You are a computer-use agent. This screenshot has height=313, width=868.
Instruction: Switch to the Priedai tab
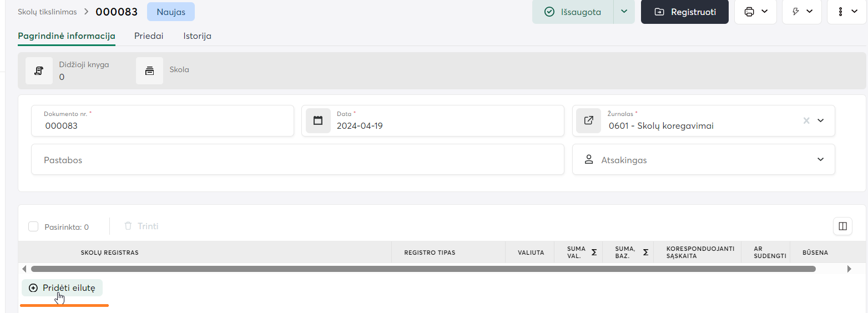click(x=149, y=36)
